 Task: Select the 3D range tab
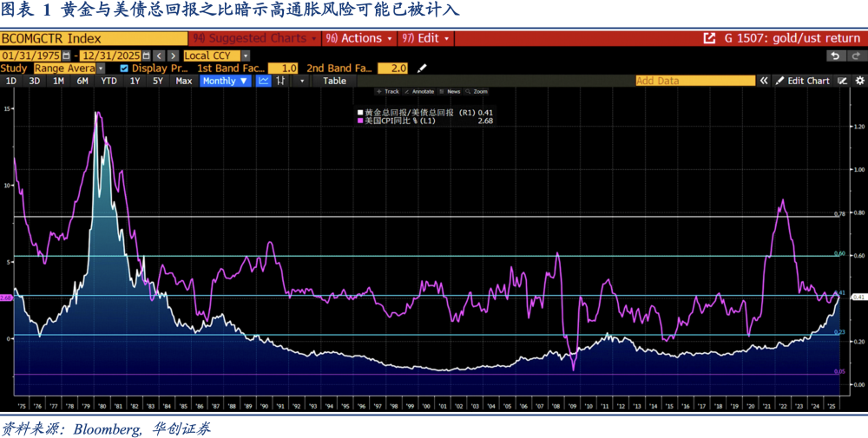click(35, 81)
